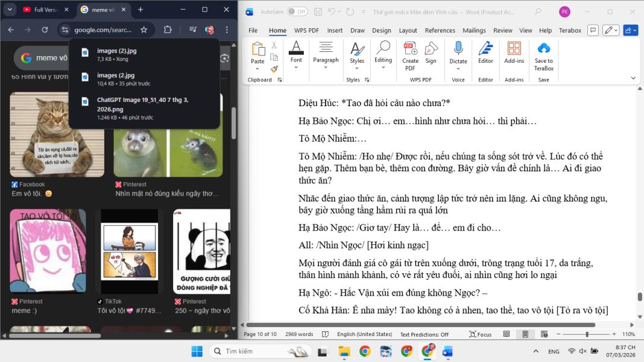
Task: Switch to the Terabox tab
Action: (570, 30)
